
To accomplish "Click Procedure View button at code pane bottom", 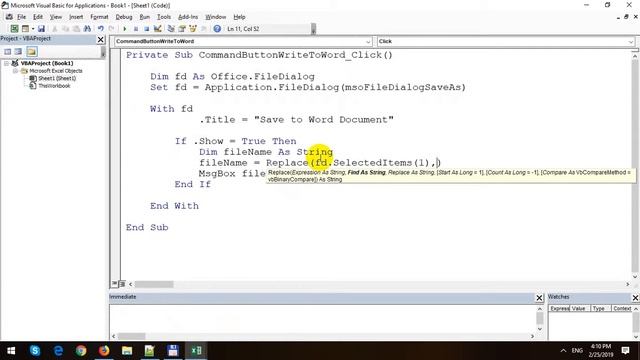I will [115, 284].
